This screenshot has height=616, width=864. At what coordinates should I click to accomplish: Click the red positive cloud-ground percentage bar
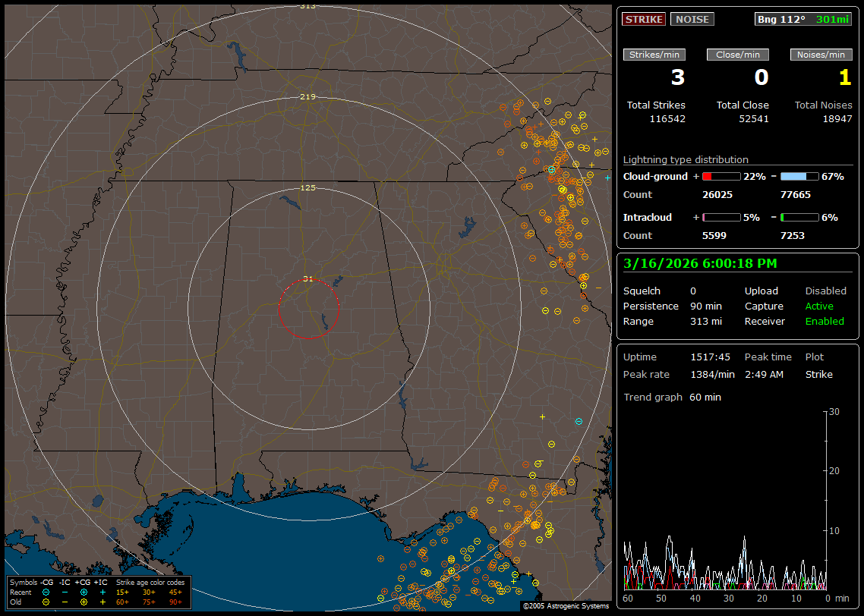tap(721, 176)
